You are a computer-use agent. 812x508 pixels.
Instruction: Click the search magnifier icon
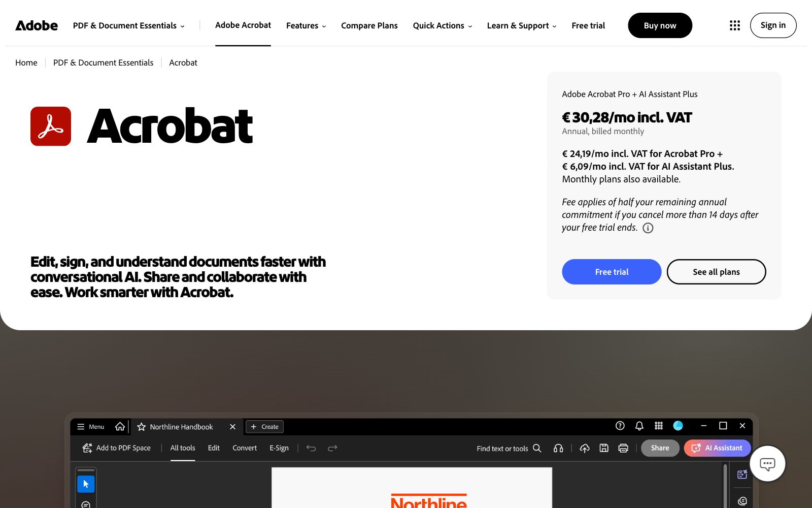click(x=537, y=448)
